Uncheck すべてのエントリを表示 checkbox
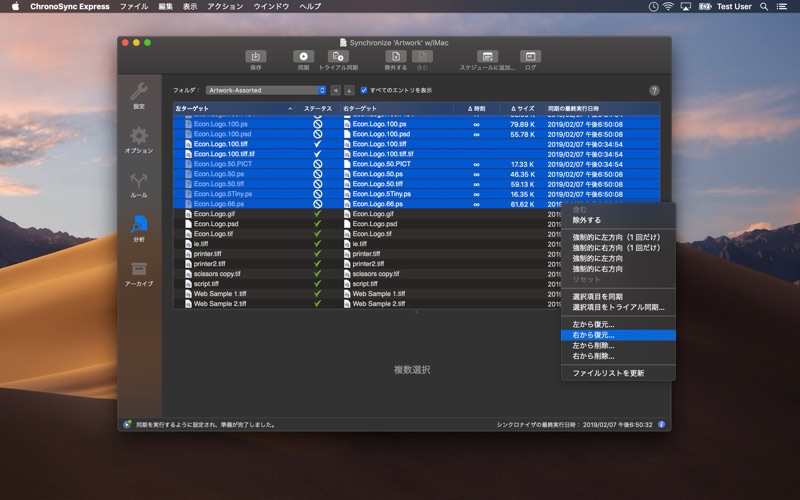 [364, 90]
